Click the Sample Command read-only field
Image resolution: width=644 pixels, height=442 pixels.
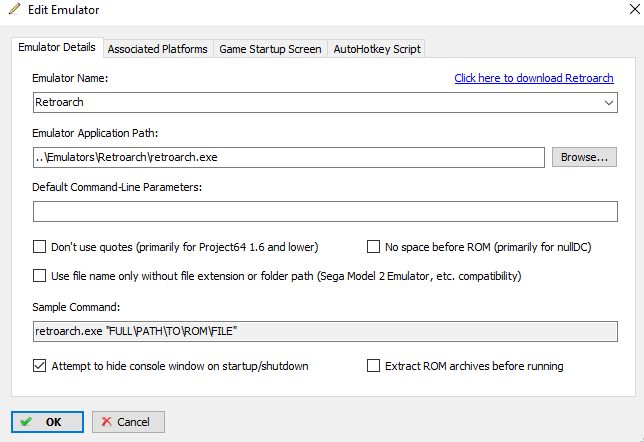(325, 332)
